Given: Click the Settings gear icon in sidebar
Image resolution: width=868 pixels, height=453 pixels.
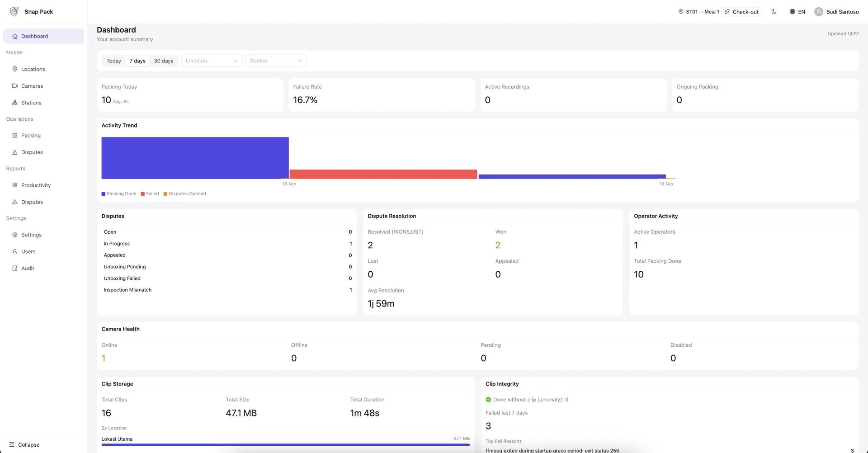Looking at the screenshot, I should click(15, 235).
